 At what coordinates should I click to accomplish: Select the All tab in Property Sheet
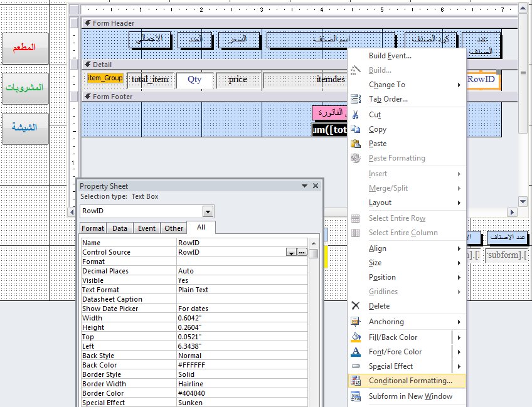tap(201, 227)
